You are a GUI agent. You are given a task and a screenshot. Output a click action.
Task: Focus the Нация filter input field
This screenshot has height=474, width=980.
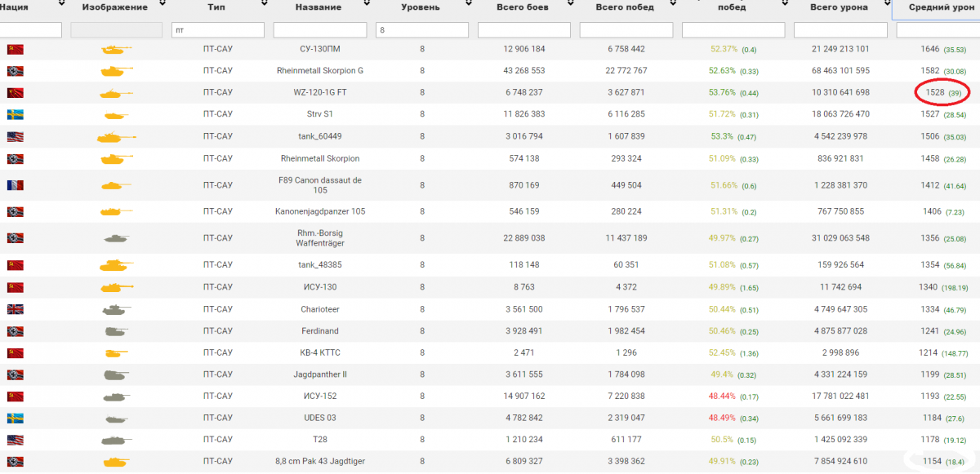click(x=31, y=30)
